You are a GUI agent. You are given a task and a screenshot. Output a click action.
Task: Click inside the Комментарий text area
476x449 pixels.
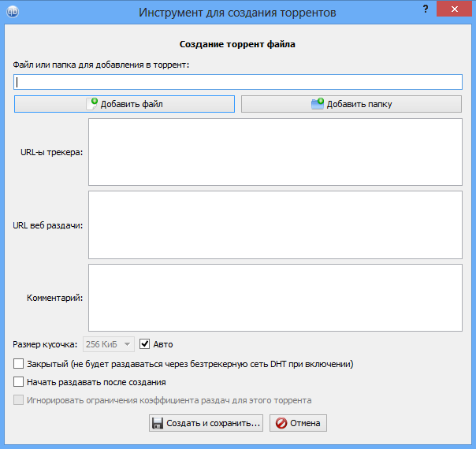(275, 298)
